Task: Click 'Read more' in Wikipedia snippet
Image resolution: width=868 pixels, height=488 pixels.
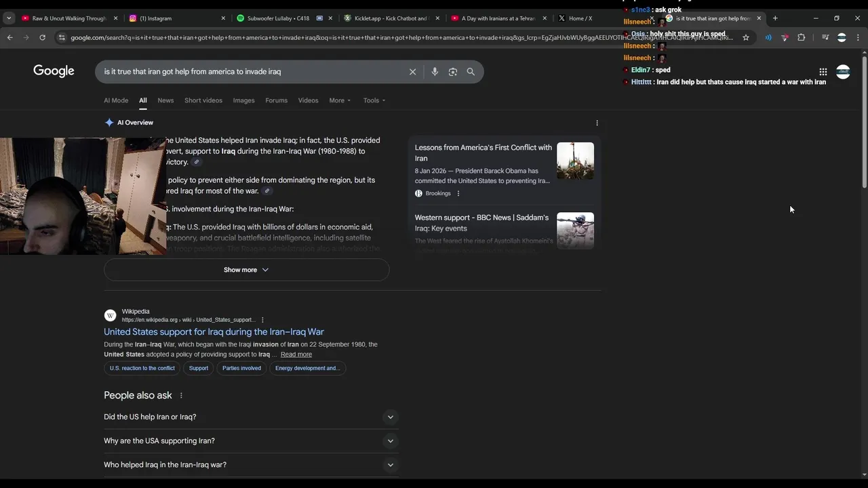Action: (296, 354)
